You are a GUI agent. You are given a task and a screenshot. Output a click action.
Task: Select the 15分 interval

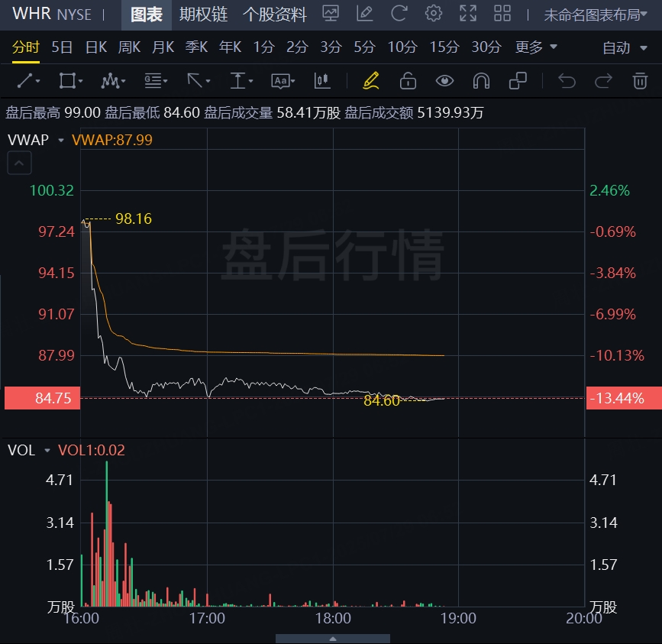(x=444, y=47)
